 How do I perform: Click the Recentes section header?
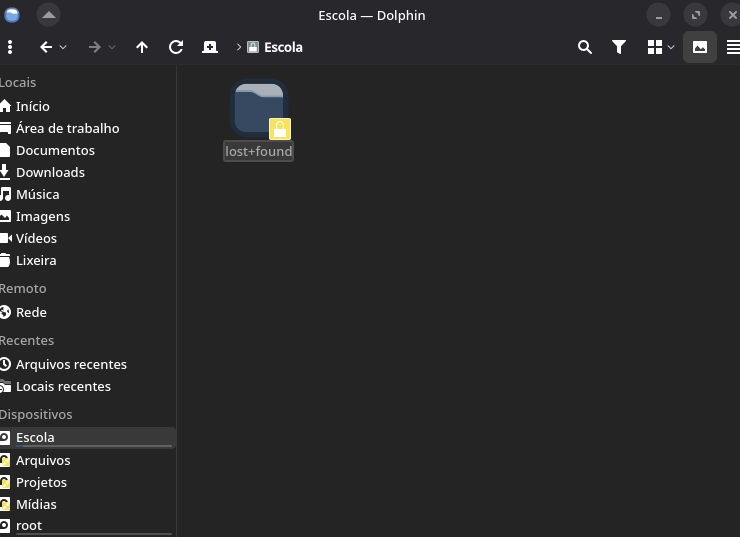point(27,340)
